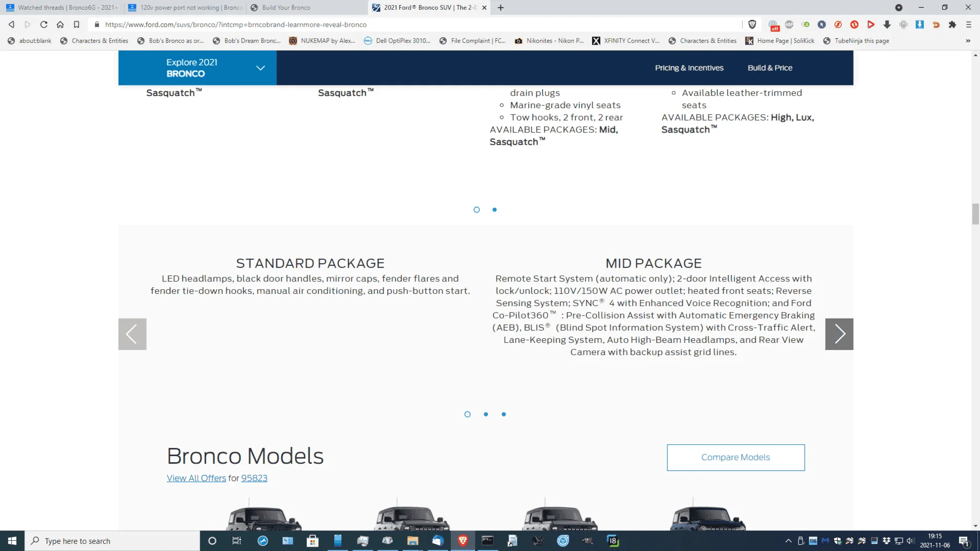Viewport: 980px width, 551px height.
Task: Open the Dropbox tray icon
Action: coord(887,541)
